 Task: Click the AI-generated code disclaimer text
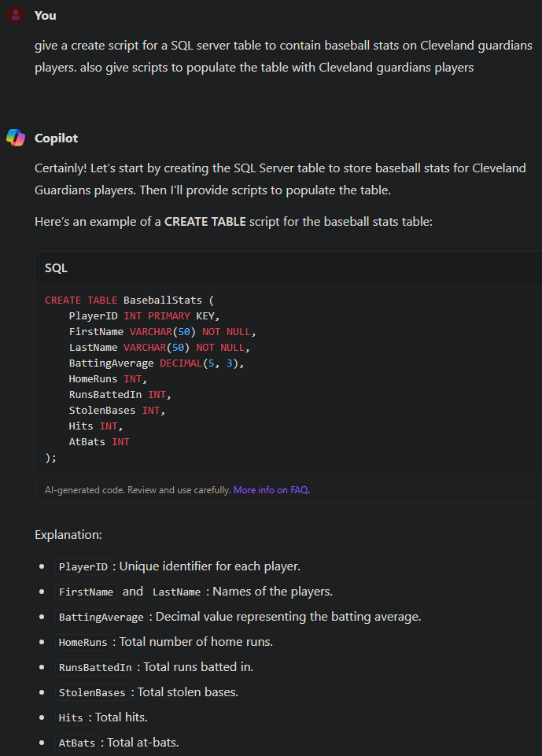click(138, 489)
